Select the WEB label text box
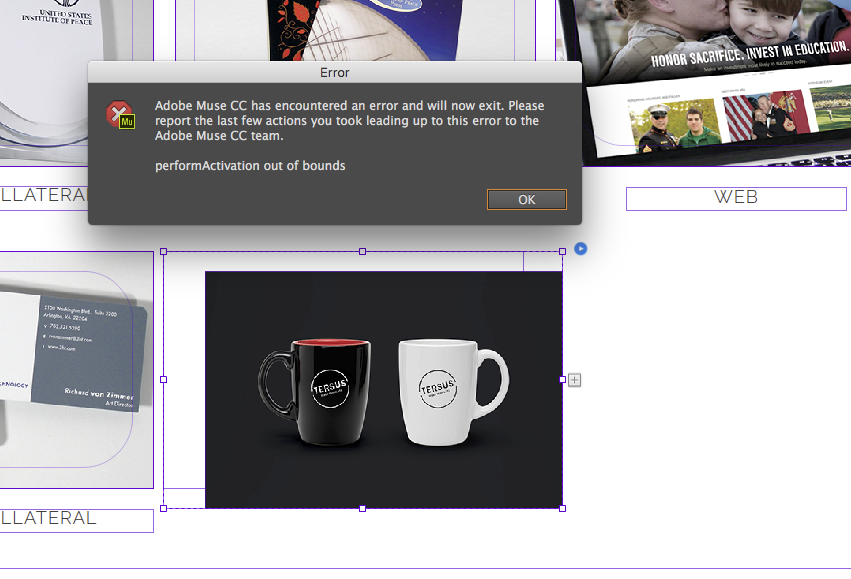 [x=736, y=199]
